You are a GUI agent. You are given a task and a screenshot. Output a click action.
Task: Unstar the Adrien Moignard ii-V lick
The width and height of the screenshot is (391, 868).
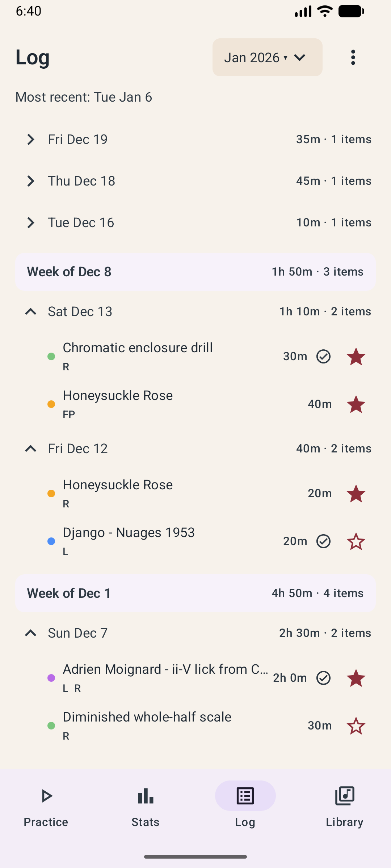[x=356, y=678]
